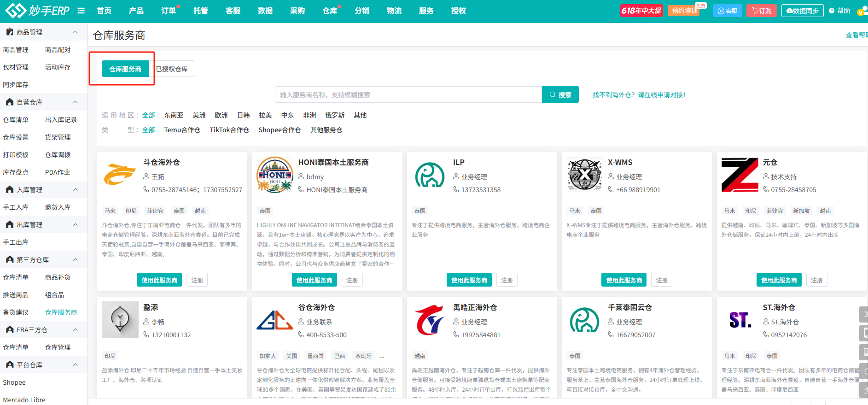
Task: Click the 预约培训 banner
Action: pyautogui.click(x=684, y=11)
